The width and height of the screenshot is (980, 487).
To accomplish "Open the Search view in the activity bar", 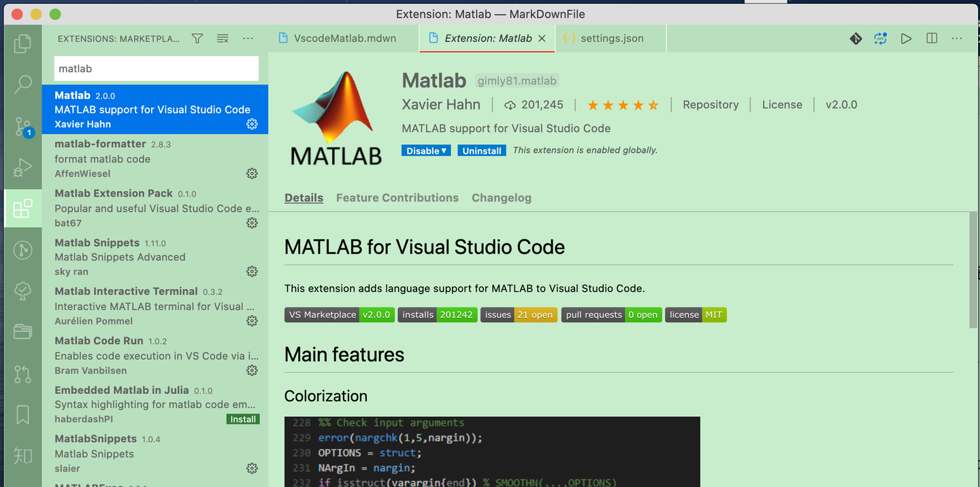I will point(22,84).
